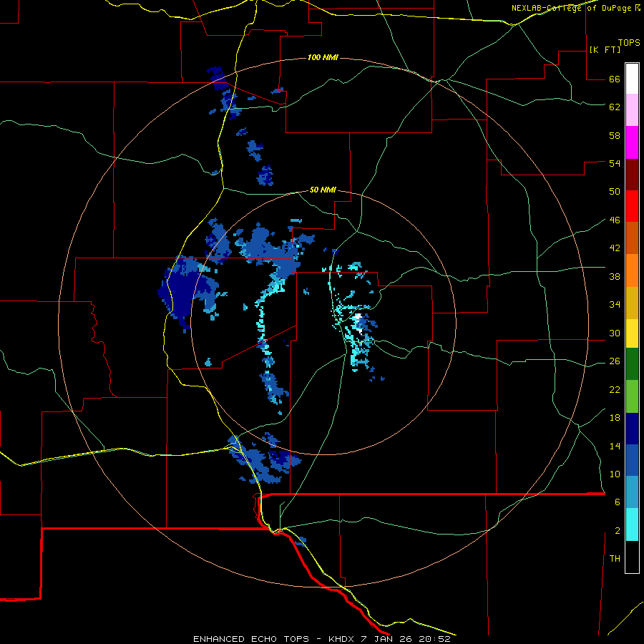Image resolution: width=644 pixels, height=644 pixels.
Task: Click the "42" legend value
Action: tap(615, 248)
